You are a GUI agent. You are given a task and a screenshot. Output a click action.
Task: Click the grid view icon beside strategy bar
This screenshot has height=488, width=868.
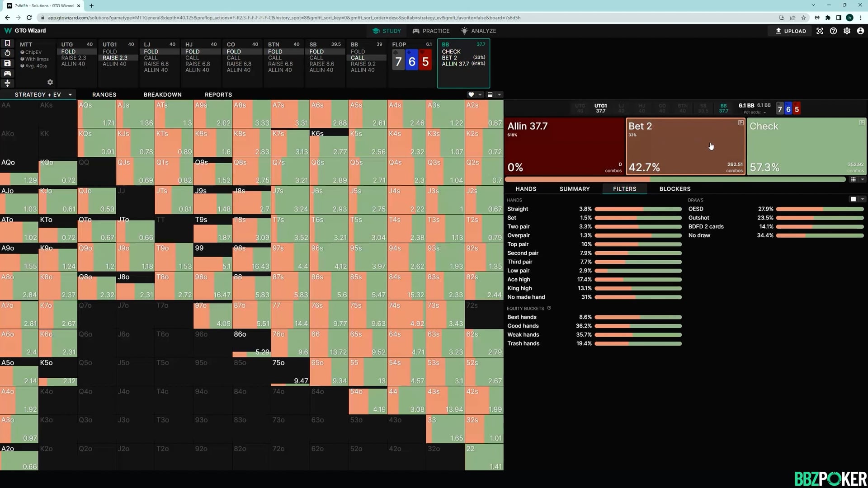click(853, 179)
